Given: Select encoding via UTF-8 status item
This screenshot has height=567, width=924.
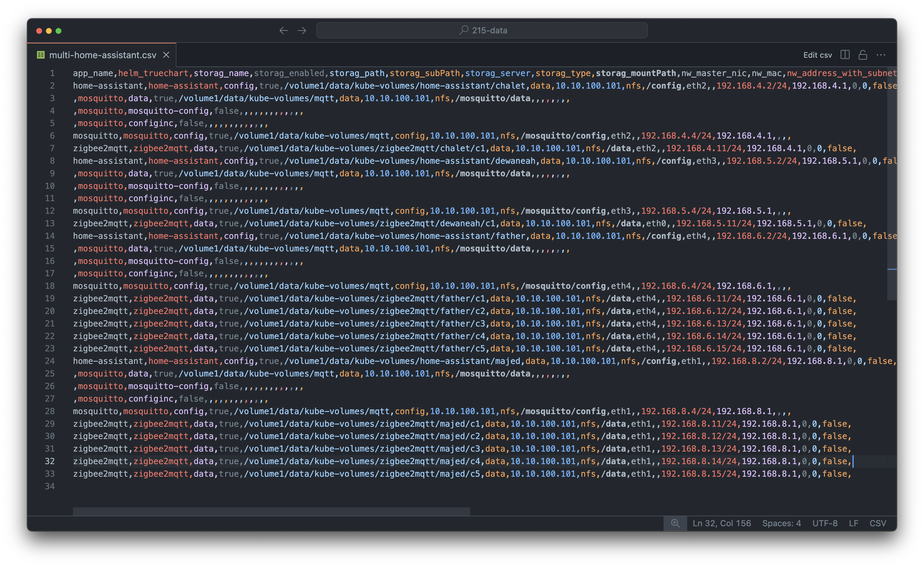Looking at the screenshot, I should point(825,523).
